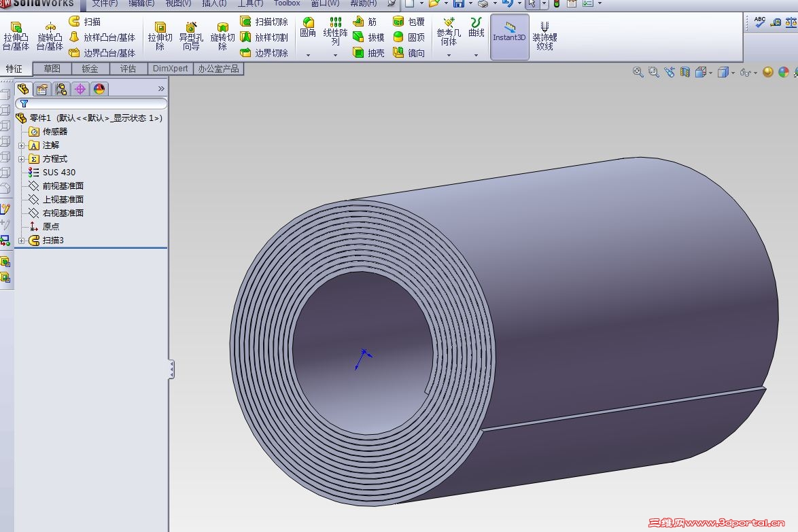798x532 pixels.
Task: Click the Boundary Cut (边界切除) tool
Action: point(264,52)
